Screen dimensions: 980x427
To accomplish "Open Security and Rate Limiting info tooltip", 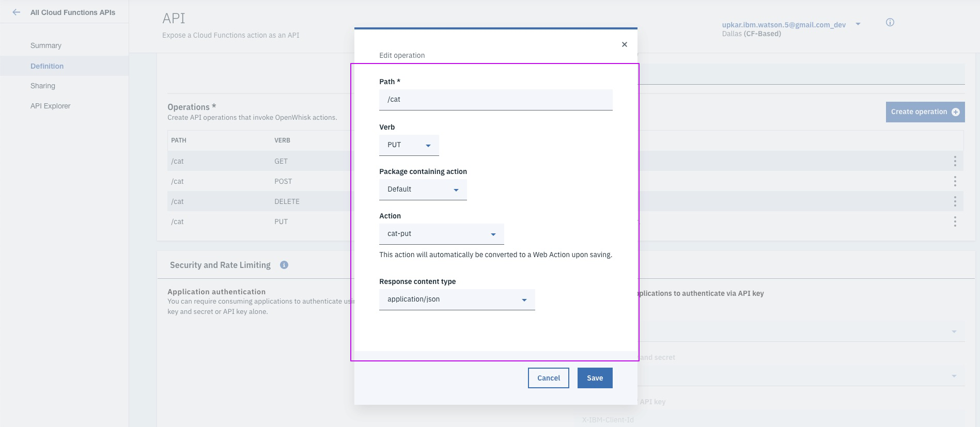I will pos(284,265).
